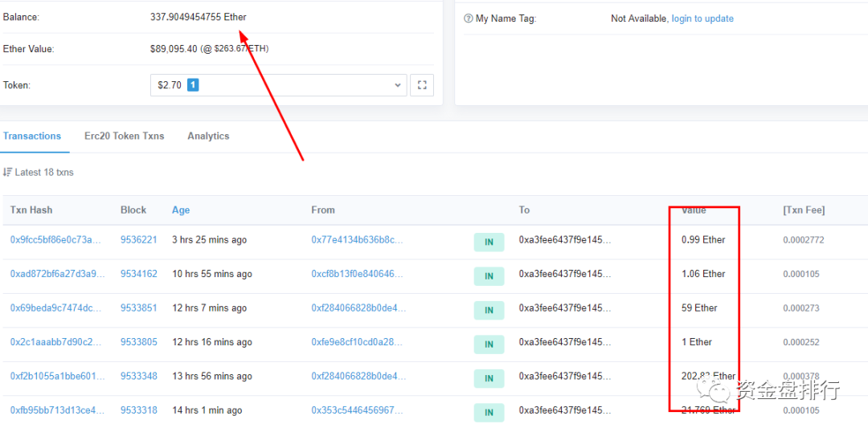
Task: Switch to the Erc20 Token Txns tab
Action: [124, 137]
